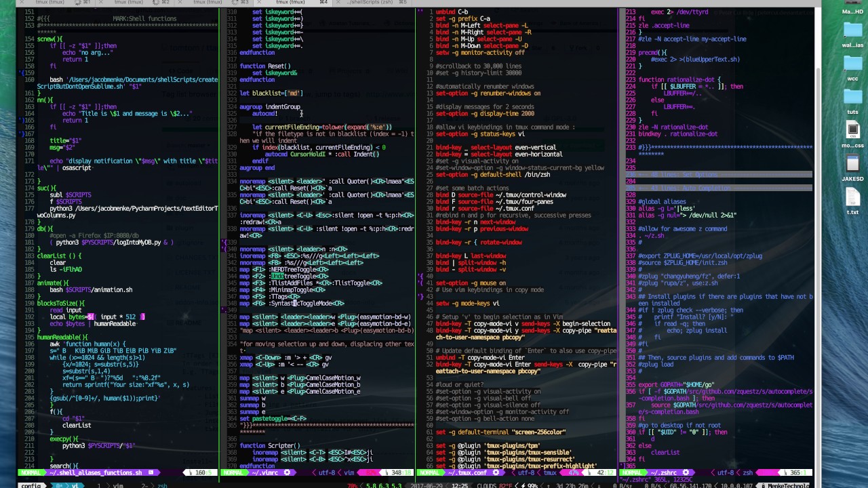Click the 'humanReadable(){' function line
This screenshot has width=868, height=488.
62,338
